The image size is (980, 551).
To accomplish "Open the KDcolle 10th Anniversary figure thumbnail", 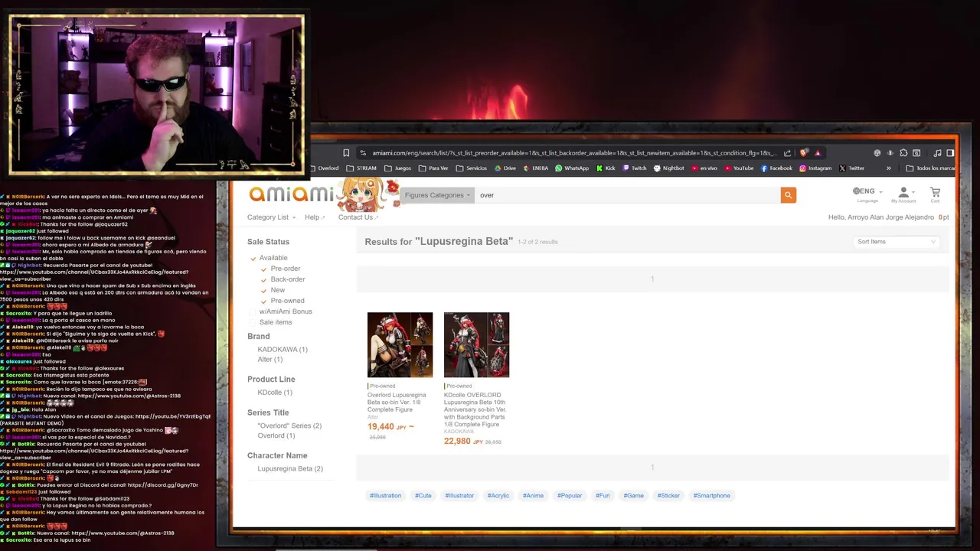I will (476, 344).
